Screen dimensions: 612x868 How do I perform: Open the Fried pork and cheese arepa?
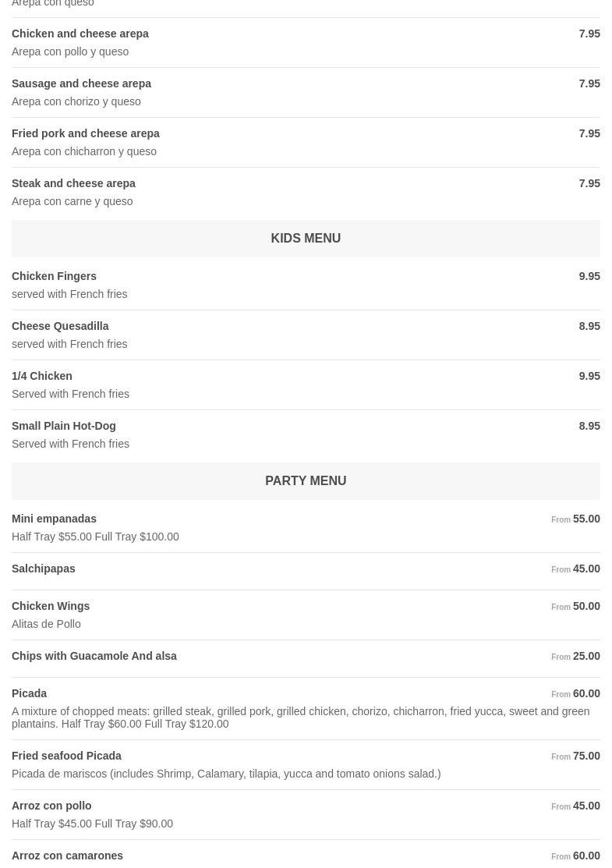[x=86, y=134]
